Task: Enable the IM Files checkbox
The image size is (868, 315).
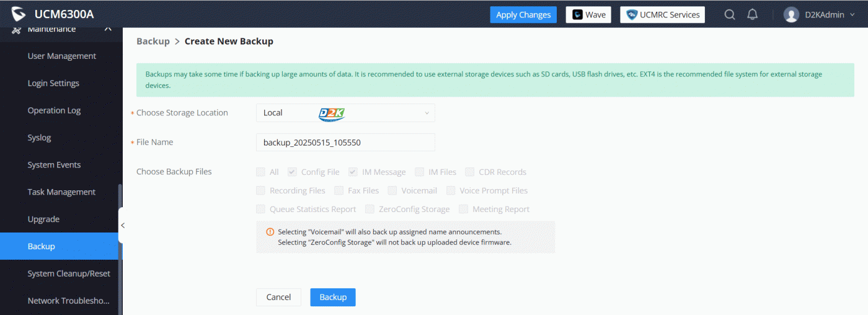Action: 420,172
